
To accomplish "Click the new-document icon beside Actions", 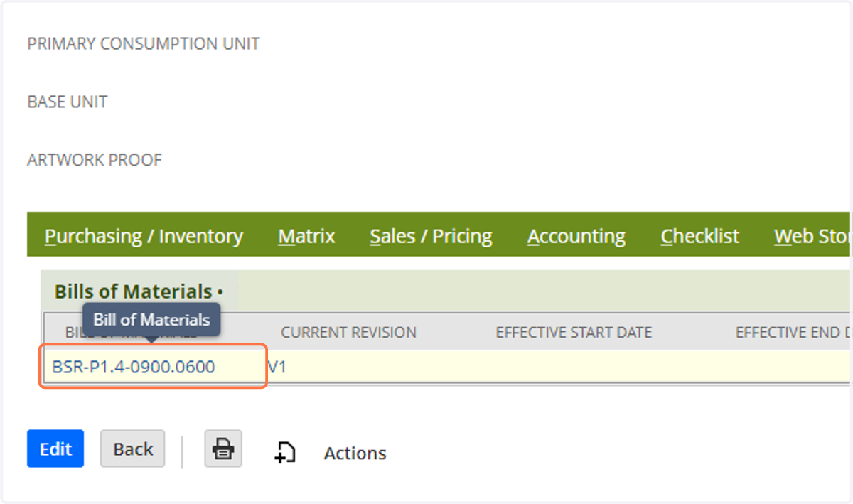I will [x=285, y=453].
